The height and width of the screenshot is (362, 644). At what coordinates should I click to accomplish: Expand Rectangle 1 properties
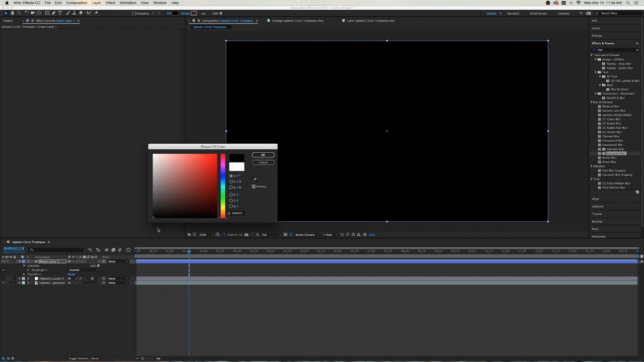click(28, 270)
